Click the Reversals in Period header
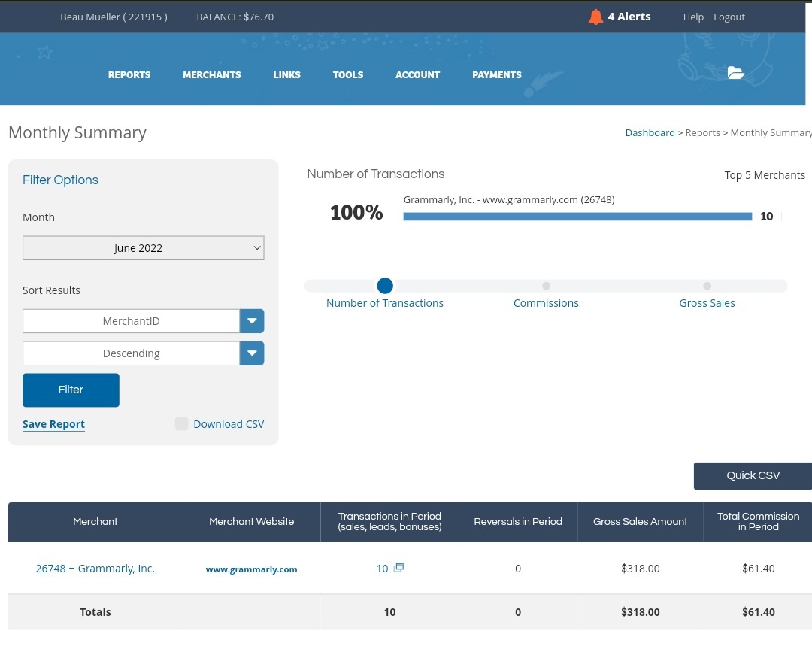Viewport: 812px width, 646px height. (518, 522)
